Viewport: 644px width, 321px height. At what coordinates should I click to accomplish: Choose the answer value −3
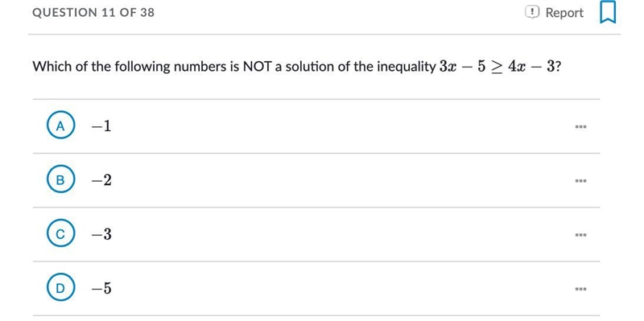point(101,234)
